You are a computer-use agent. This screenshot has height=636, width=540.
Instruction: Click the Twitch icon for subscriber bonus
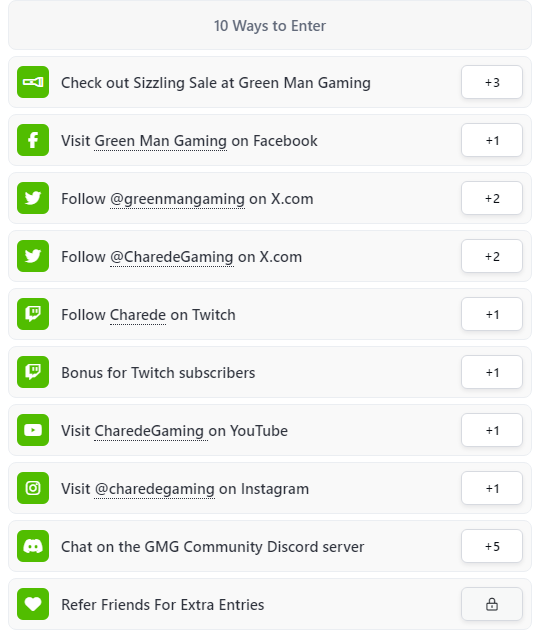pyautogui.click(x=33, y=372)
